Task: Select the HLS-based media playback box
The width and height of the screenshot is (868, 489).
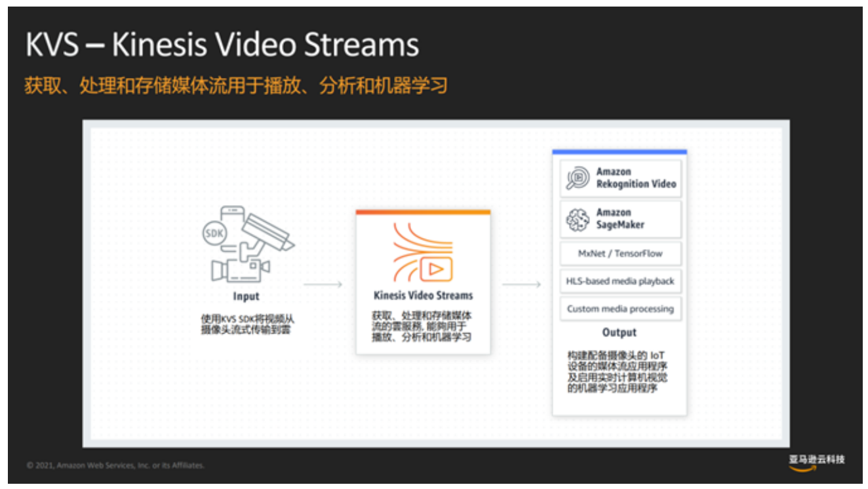Action: click(x=620, y=281)
